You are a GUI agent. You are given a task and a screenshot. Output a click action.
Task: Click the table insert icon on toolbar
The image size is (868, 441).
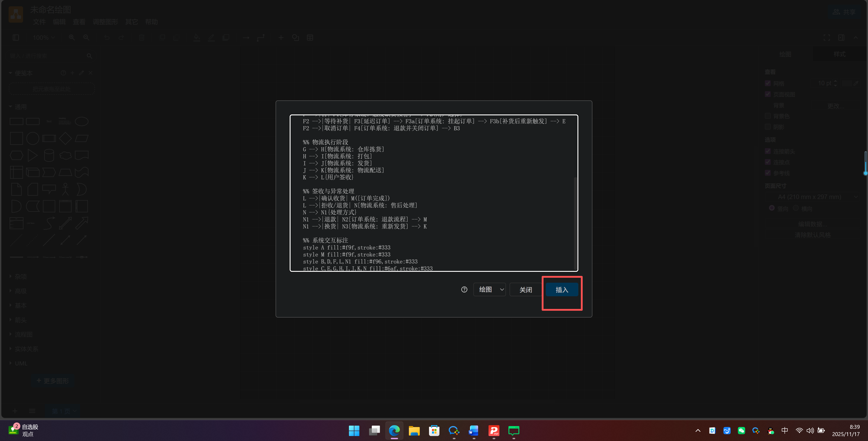[x=310, y=37]
